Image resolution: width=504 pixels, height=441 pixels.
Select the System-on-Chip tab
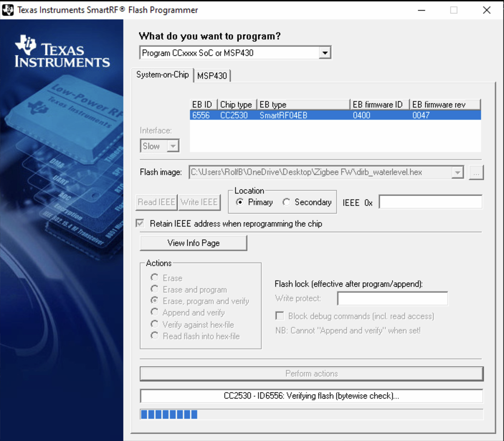(x=162, y=75)
